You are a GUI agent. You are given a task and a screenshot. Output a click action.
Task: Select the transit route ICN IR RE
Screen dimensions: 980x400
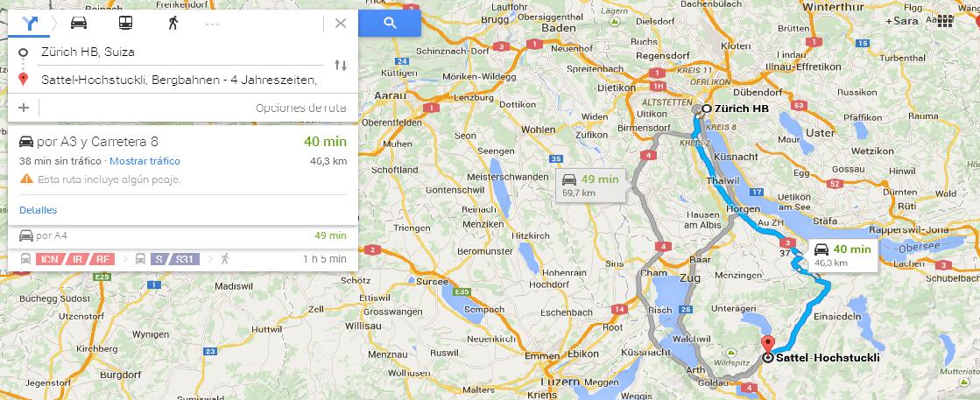(182, 259)
